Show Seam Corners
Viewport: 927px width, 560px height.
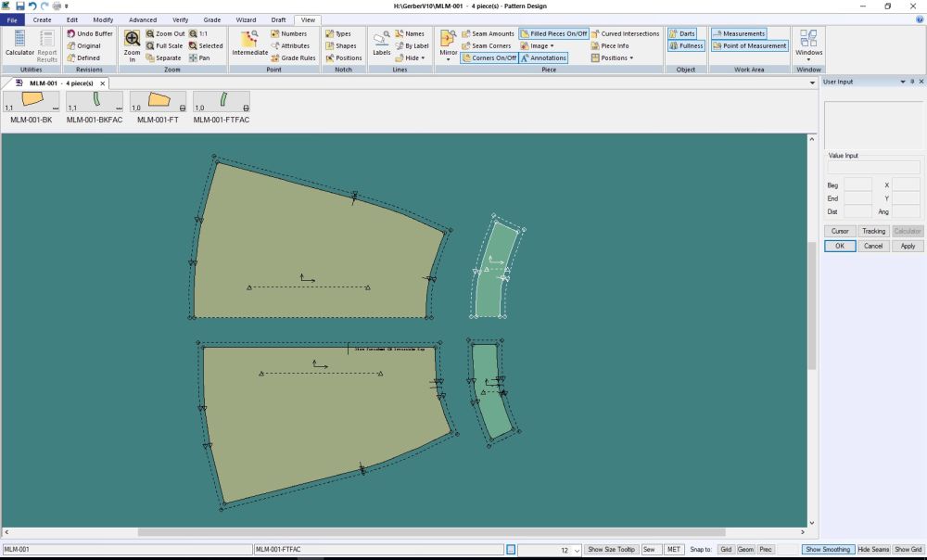pos(486,45)
